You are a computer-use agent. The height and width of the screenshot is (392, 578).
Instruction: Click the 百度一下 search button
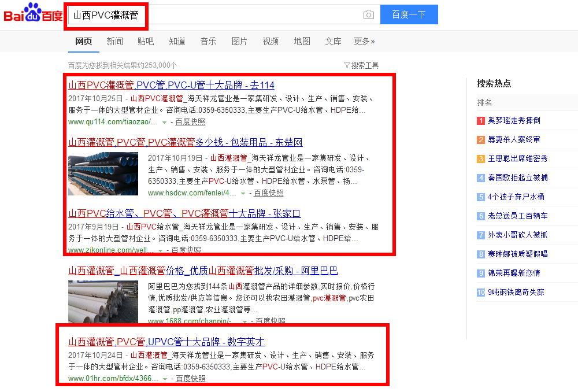(409, 15)
